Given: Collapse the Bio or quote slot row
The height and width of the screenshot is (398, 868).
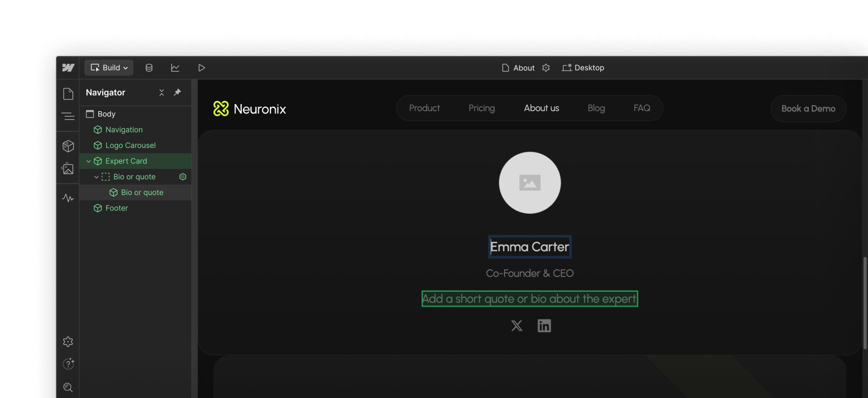Looking at the screenshot, I should point(96,177).
